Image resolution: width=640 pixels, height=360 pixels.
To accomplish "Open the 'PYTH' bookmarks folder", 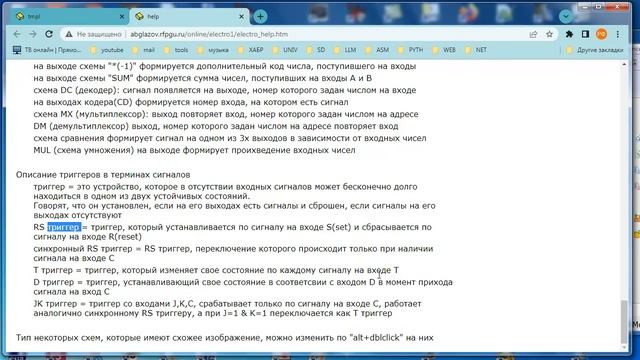I will [411, 50].
